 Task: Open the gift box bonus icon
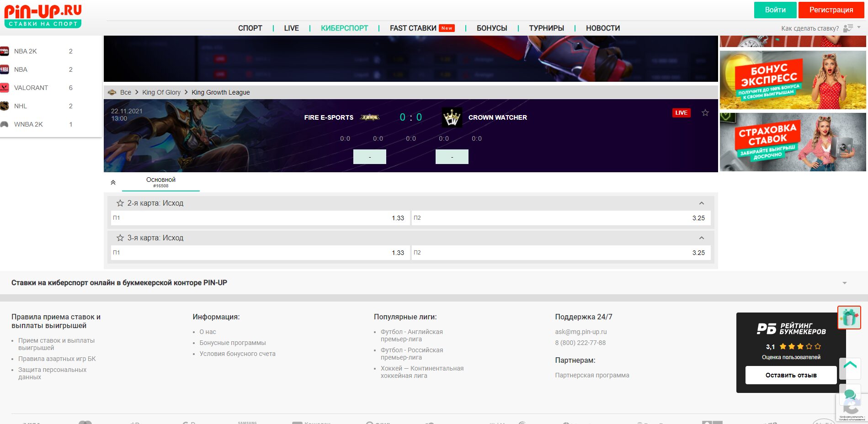[849, 318]
